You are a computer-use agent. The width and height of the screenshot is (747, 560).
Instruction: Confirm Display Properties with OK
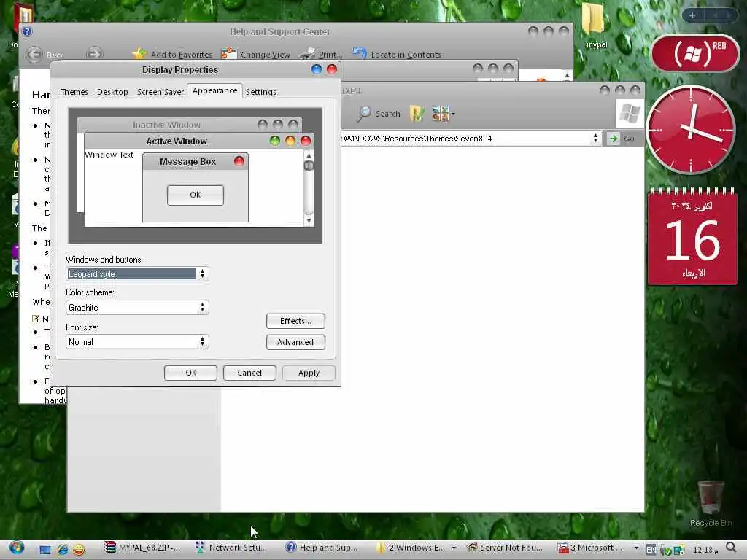coord(190,373)
